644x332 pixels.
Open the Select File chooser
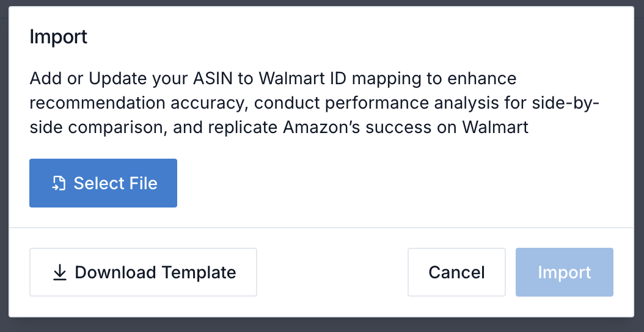pos(103,183)
